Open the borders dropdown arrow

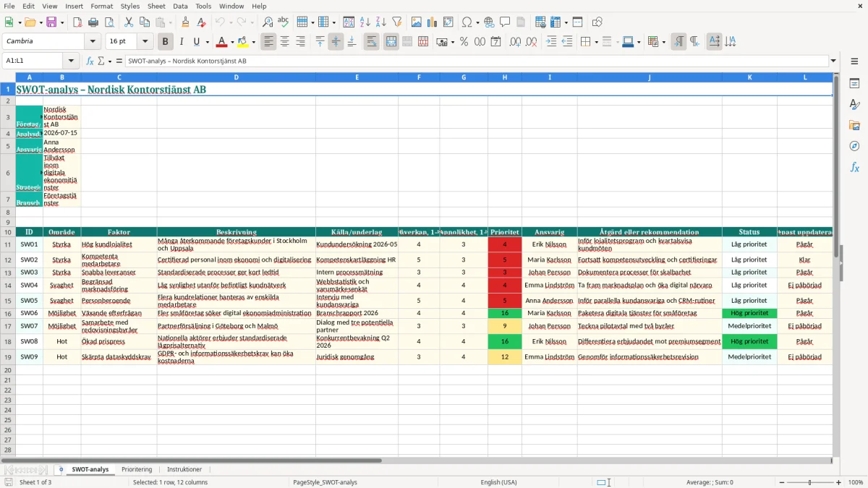[595, 42]
